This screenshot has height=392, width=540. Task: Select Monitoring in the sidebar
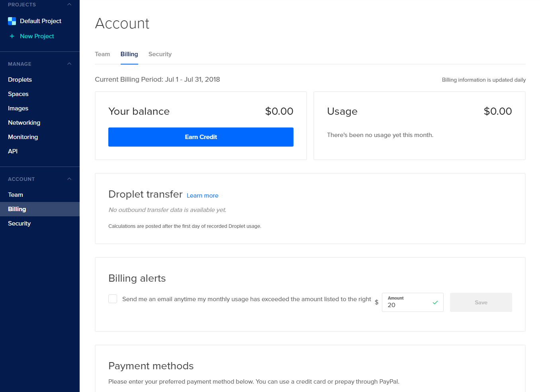23,137
